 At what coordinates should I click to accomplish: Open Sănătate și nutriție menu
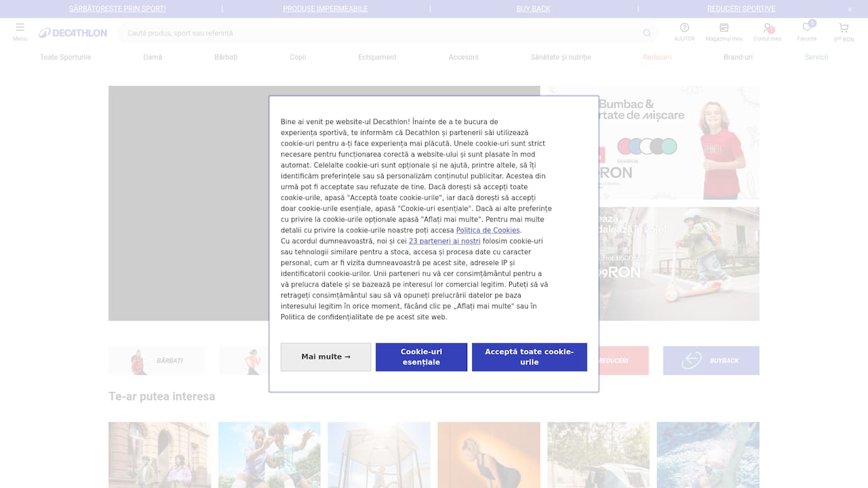(x=561, y=57)
